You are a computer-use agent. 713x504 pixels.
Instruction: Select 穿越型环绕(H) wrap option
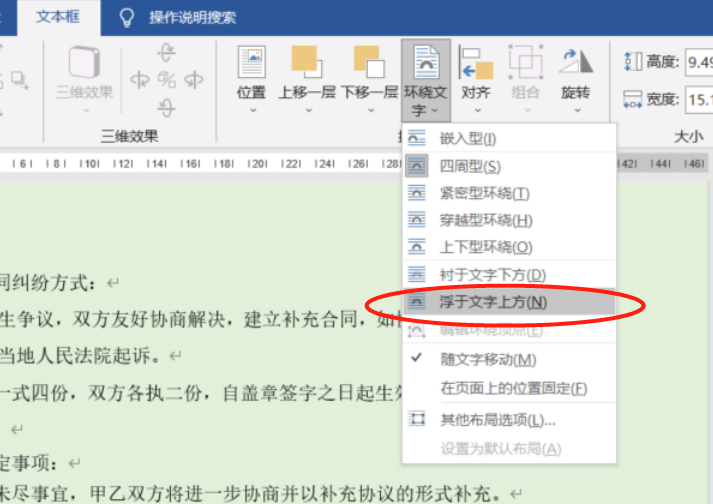tap(509, 220)
